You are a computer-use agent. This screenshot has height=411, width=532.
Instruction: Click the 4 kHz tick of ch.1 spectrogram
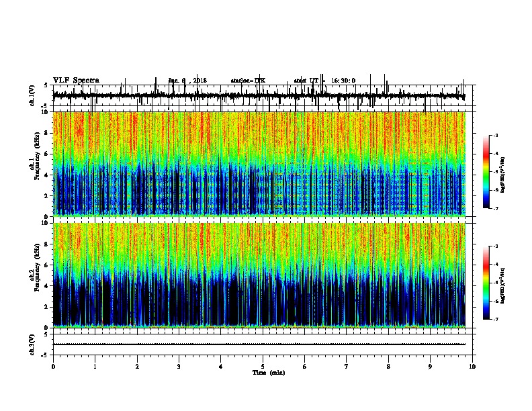click(47, 175)
